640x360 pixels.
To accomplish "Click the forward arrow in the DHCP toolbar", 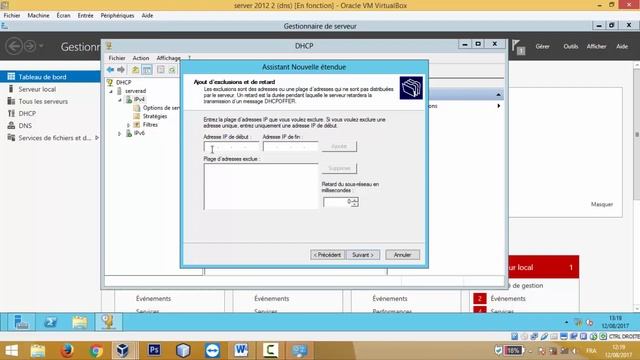I will [121, 70].
